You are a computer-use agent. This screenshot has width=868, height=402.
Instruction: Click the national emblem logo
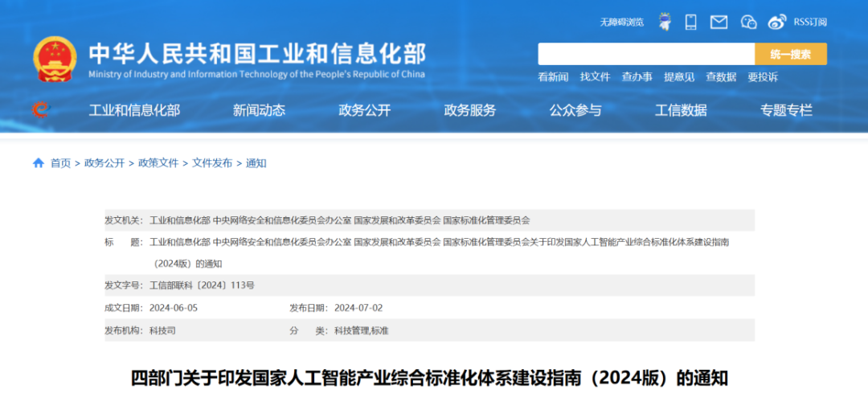[x=55, y=59]
